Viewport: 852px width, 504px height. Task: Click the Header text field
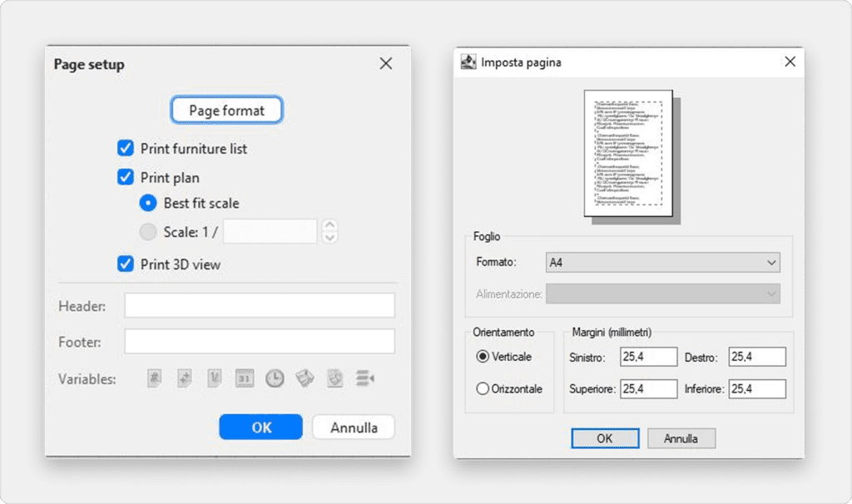pyautogui.click(x=259, y=306)
